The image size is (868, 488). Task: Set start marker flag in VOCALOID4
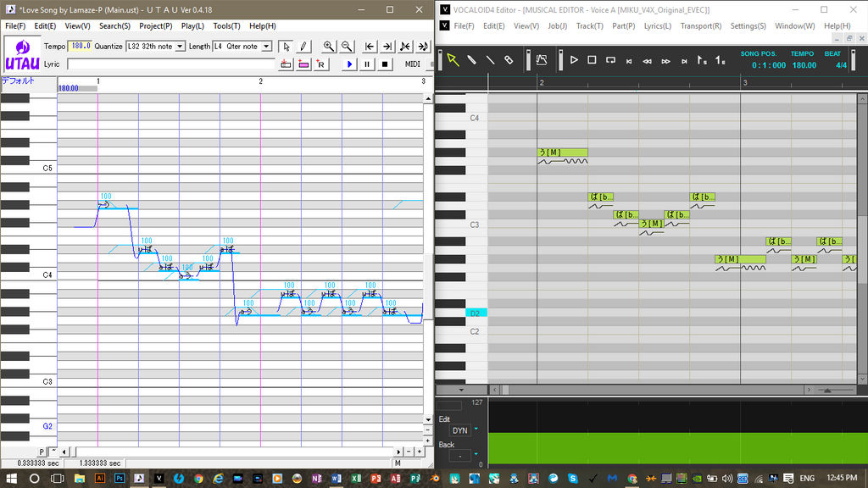point(701,60)
